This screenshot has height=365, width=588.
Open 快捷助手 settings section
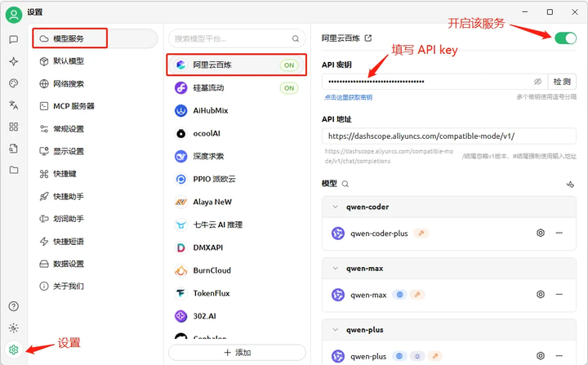96,196
